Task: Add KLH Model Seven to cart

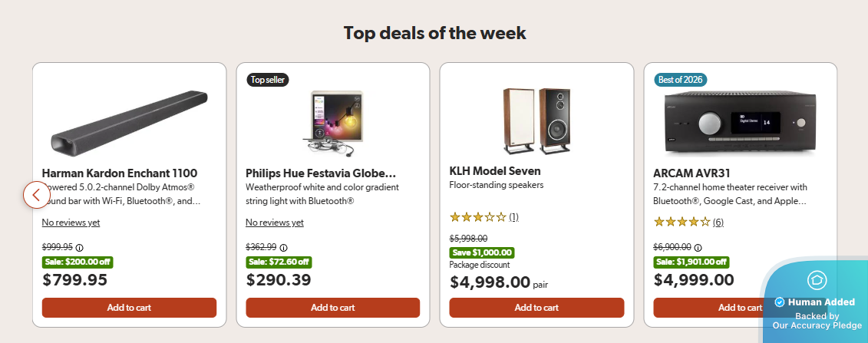Action: [x=536, y=308]
